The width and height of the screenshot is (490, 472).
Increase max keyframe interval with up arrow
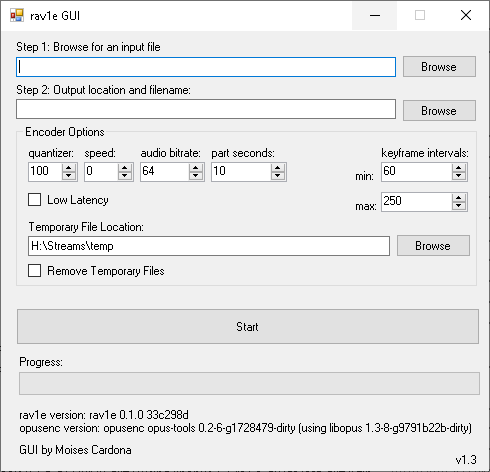tap(459, 198)
